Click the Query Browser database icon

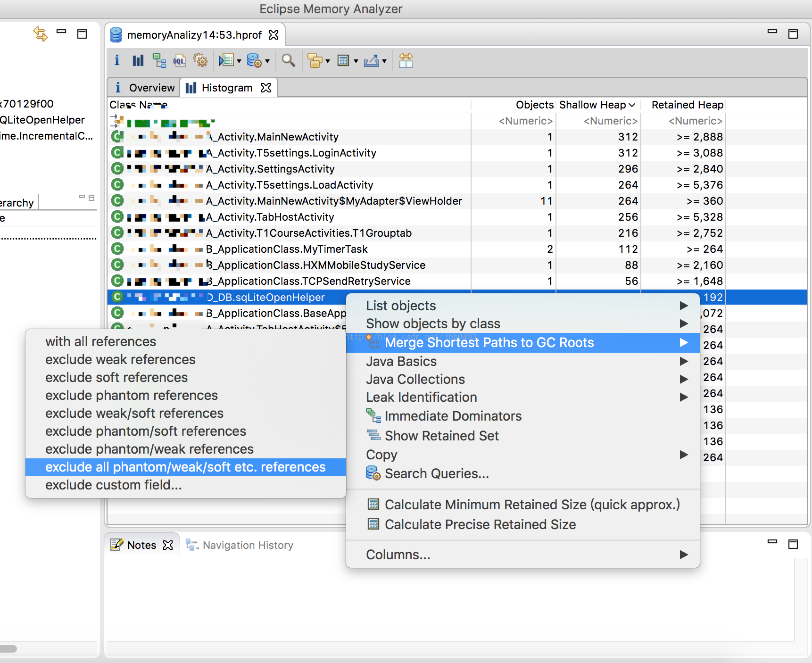[x=254, y=60]
